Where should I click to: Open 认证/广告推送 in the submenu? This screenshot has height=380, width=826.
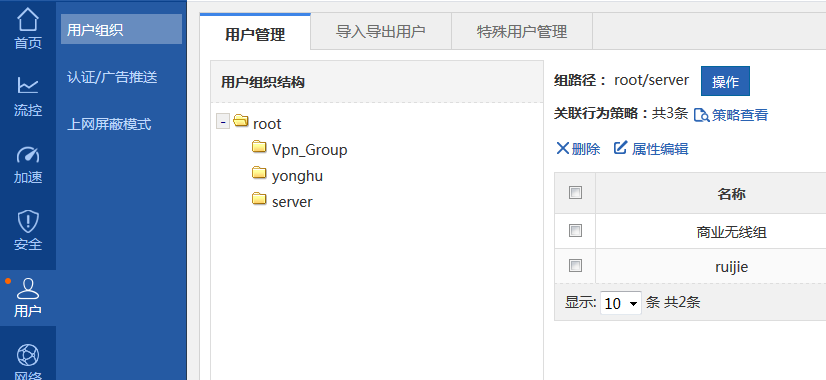pyautogui.click(x=112, y=77)
